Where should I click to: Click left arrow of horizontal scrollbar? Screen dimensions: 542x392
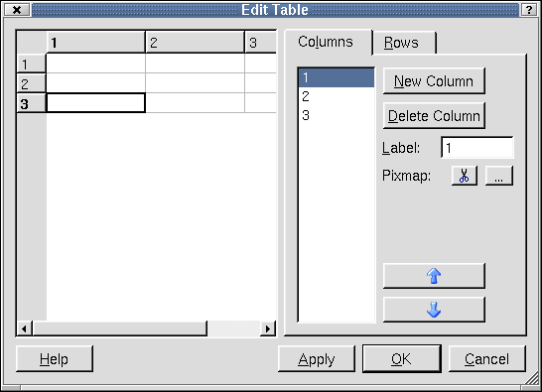(x=24, y=328)
